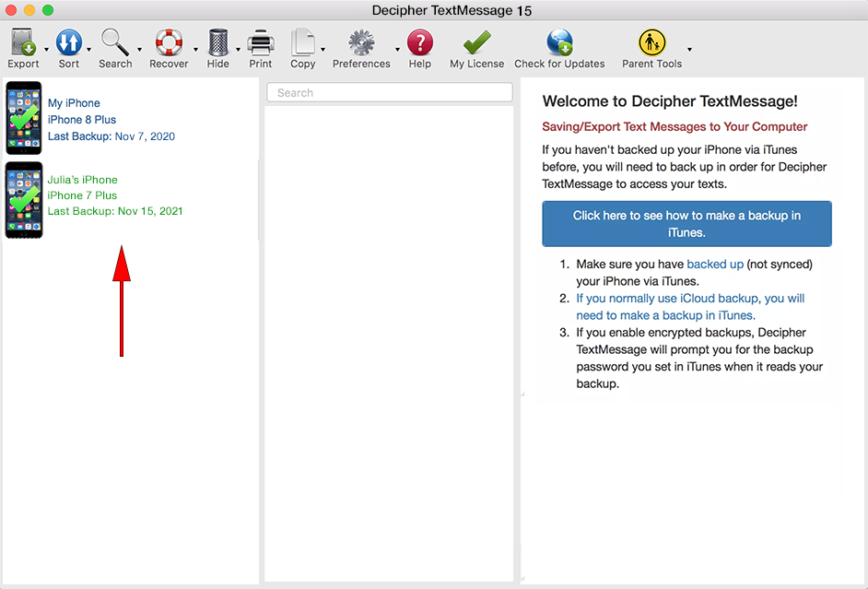Click the My License checkmark icon
Screen dimensions: 868x589
(x=476, y=43)
